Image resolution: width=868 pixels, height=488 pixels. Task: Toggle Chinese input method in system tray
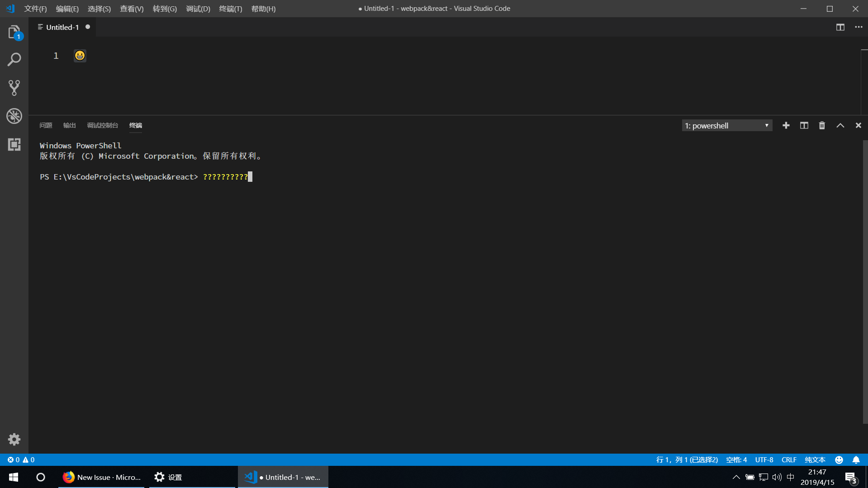[791, 477]
